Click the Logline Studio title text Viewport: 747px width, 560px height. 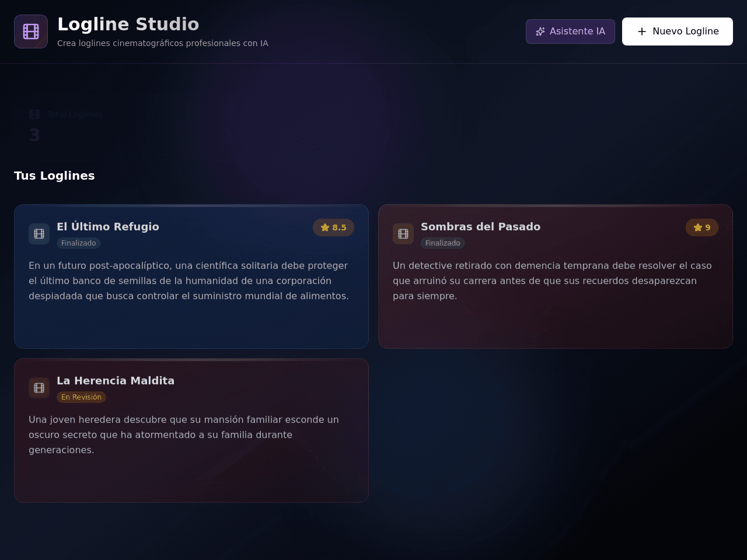pyautogui.click(x=128, y=24)
